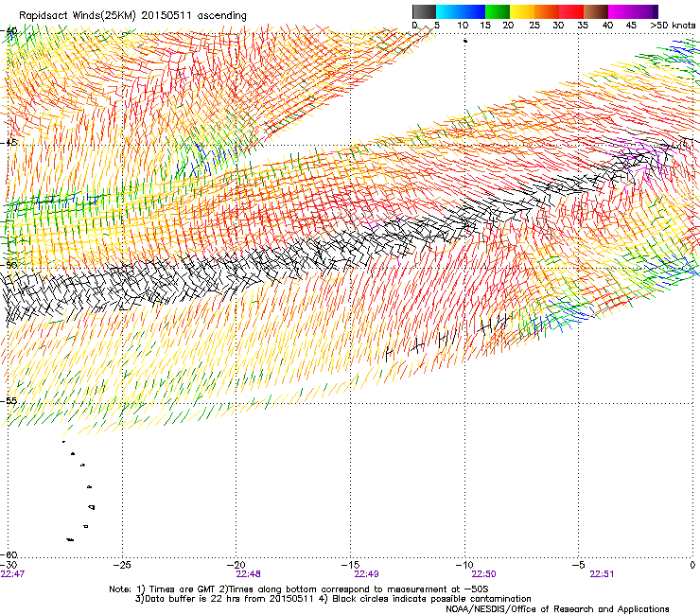Click the purple time label '22:48'
700x615 pixels.
248,574
